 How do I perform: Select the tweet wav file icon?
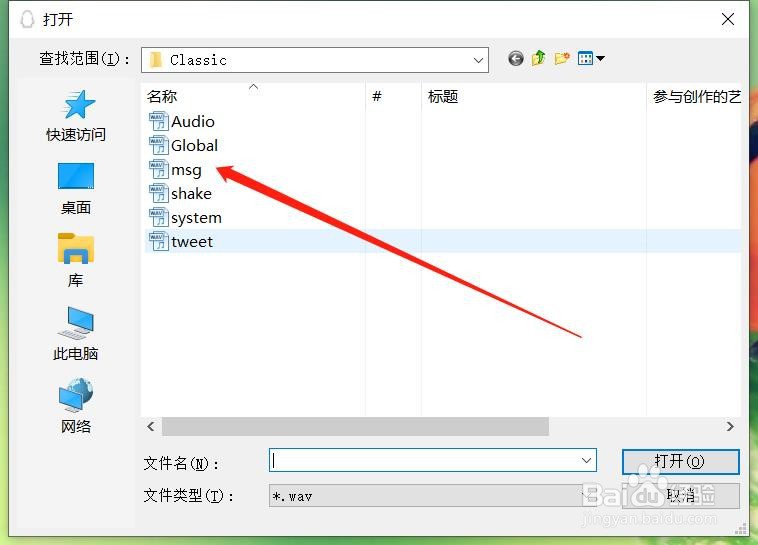(159, 241)
